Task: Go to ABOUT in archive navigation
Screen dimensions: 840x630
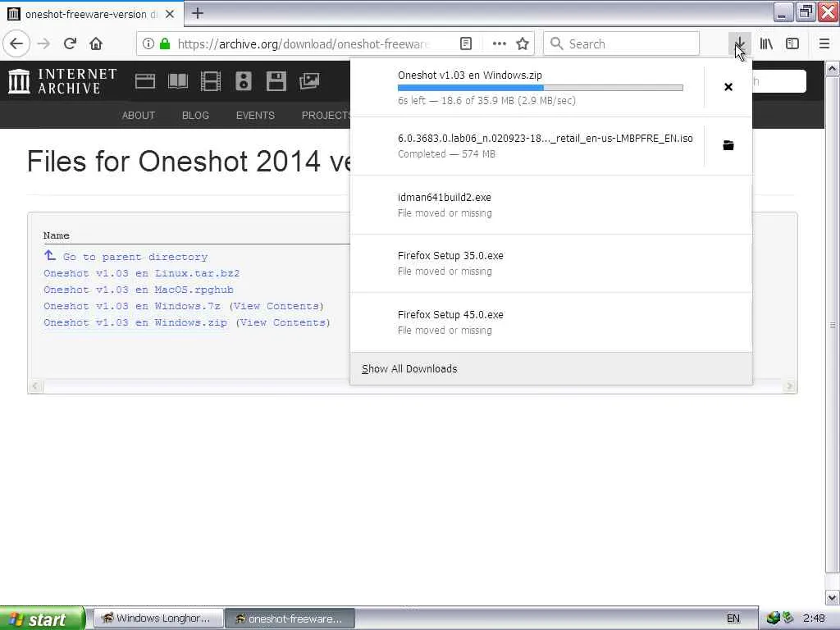Action: click(x=138, y=116)
